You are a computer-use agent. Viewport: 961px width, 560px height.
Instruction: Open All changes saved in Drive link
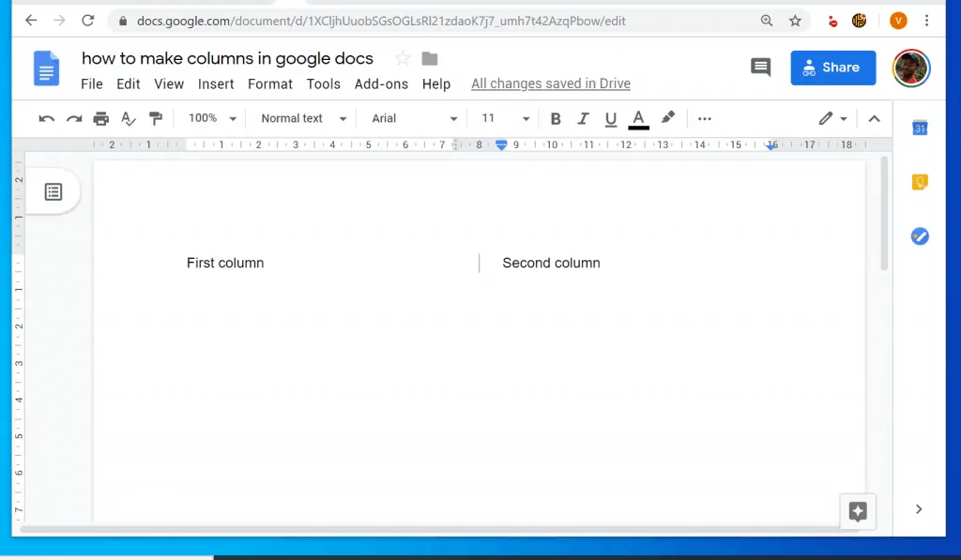pos(550,83)
